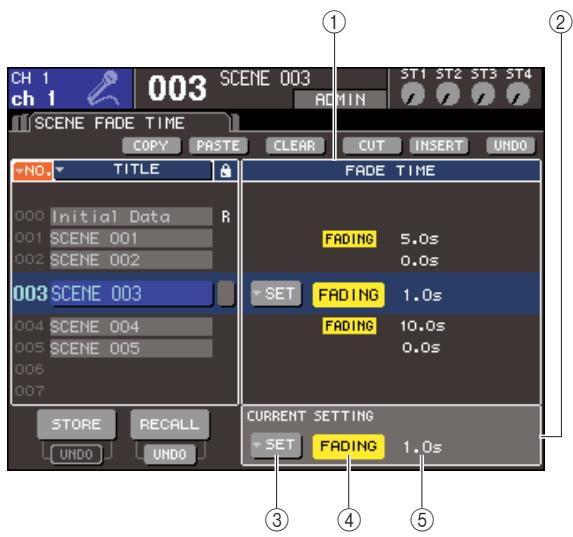Toggle FADING indicator on the 10.0s row

(x=349, y=326)
